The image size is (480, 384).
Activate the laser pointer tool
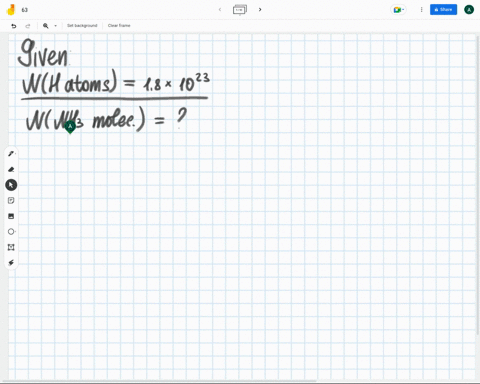click(x=11, y=263)
